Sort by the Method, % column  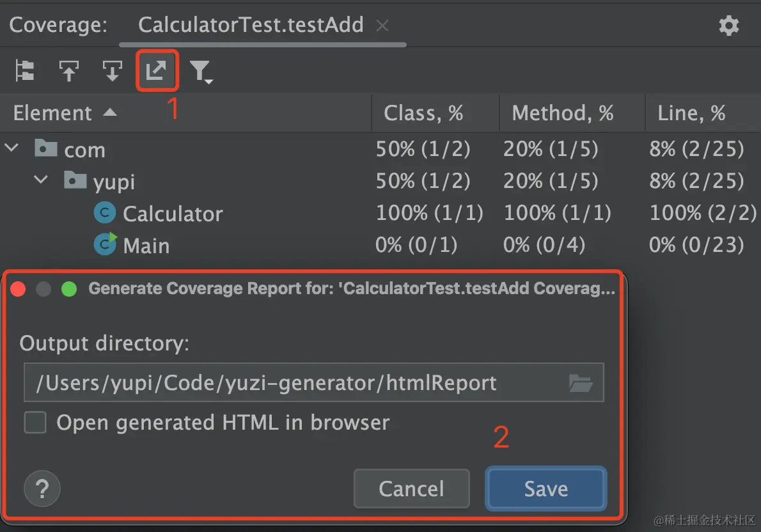pyautogui.click(x=563, y=113)
